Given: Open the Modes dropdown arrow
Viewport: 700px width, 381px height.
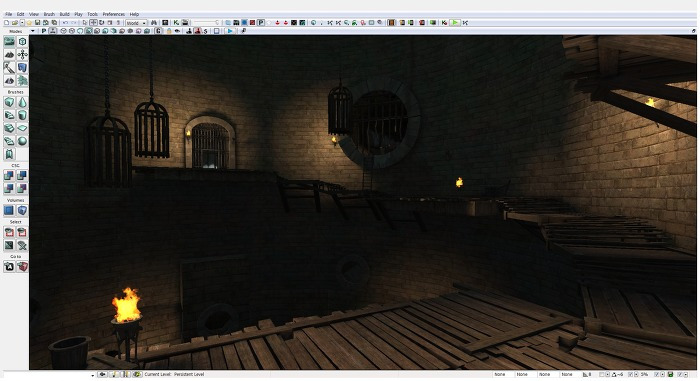Looking at the screenshot, I should point(33,31).
